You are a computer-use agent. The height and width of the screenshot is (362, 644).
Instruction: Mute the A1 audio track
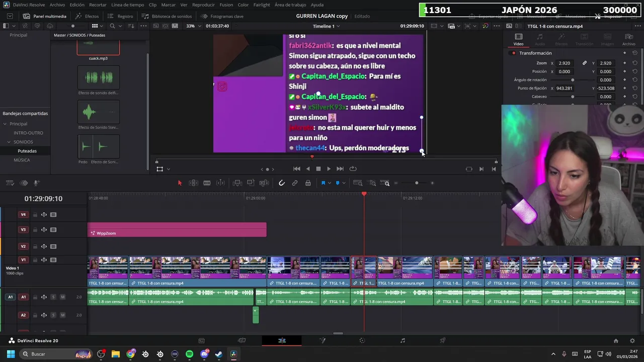point(62,297)
